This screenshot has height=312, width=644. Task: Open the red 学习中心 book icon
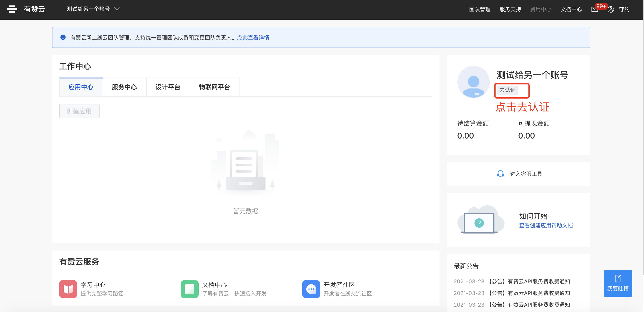tap(68, 289)
